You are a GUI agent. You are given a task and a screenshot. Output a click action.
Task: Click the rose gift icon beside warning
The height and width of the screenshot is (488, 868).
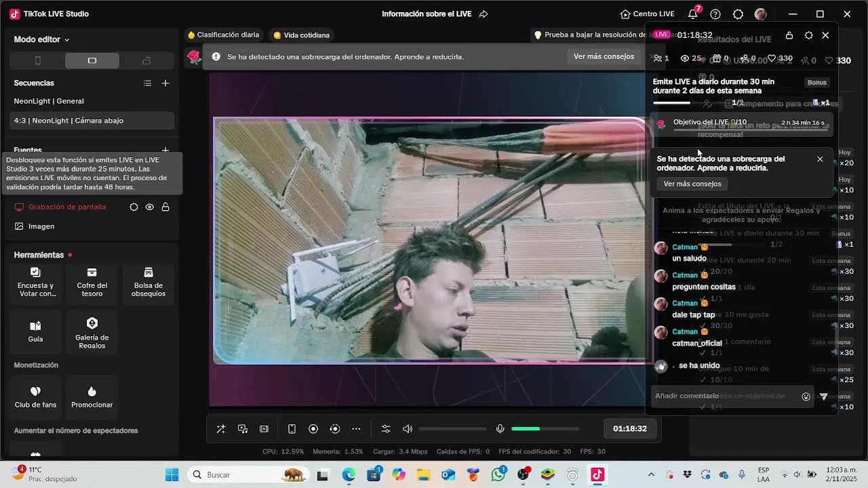coord(195,57)
